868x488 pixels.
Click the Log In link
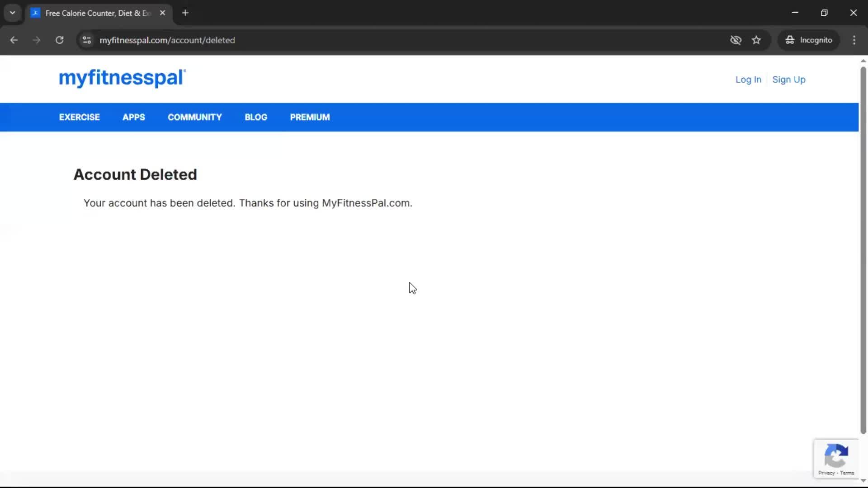click(x=748, y=80)
